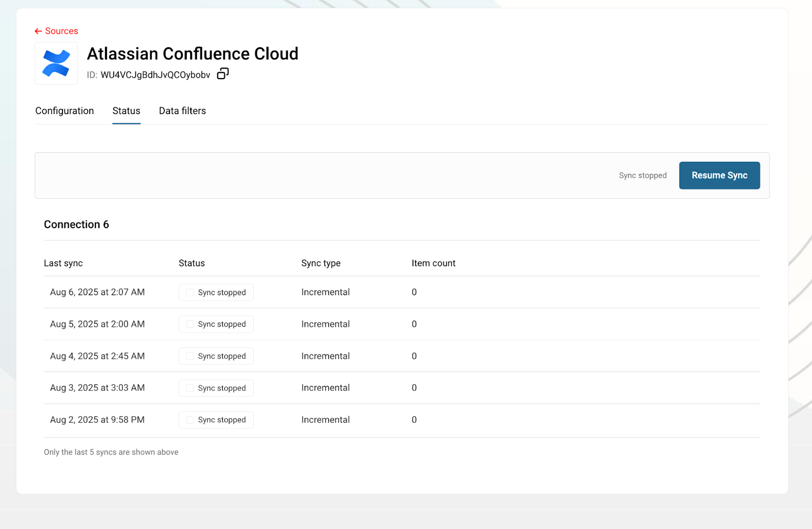
Task: Switch to the Configuration tab
Action: (64, 111)
